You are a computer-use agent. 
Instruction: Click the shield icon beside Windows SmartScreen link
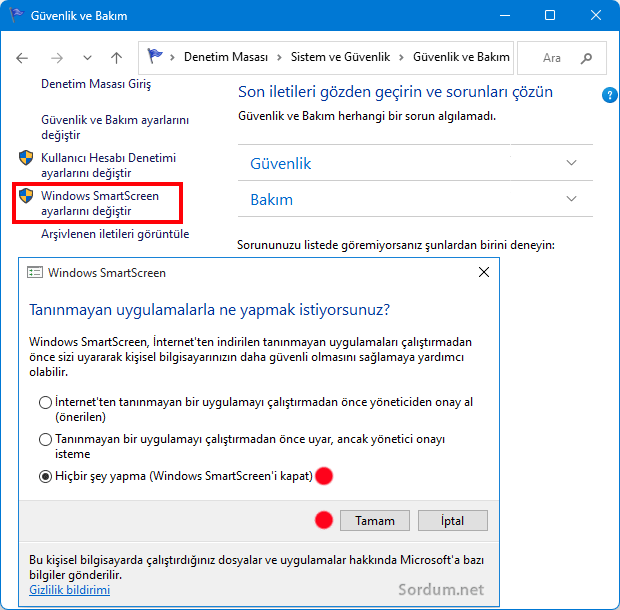click(26, 196)
